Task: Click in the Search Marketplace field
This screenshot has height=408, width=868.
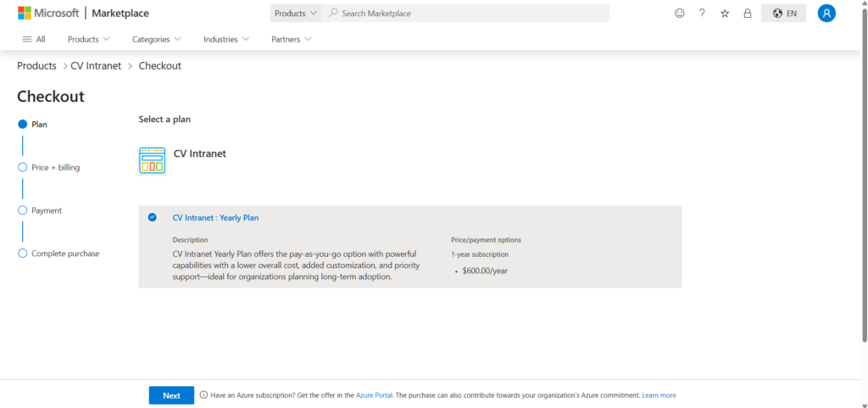Action: tap(465, 14)
